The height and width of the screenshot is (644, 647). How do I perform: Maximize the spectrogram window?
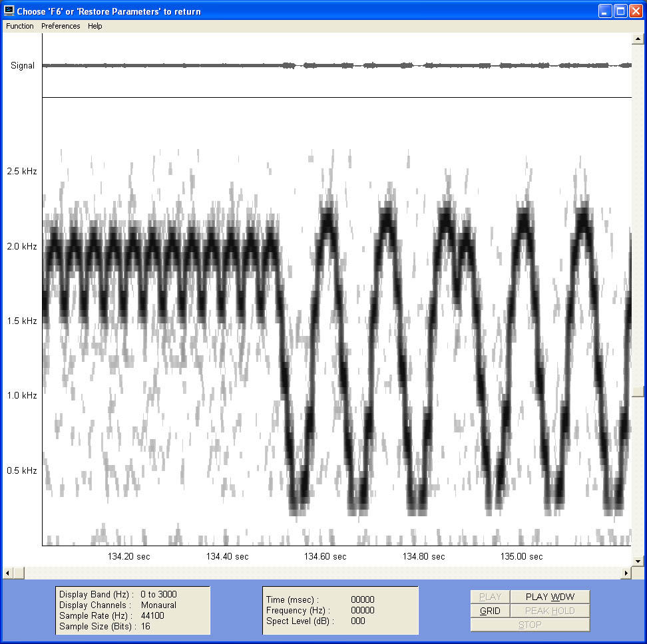click(x=620, y=11)
